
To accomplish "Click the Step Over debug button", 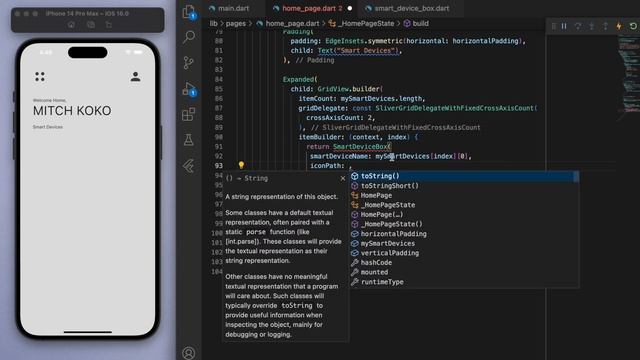I will tap(578, 26).
